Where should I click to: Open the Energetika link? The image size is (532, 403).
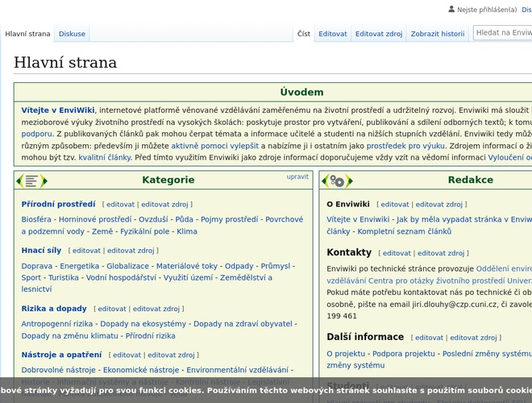(x=80, y=266)
